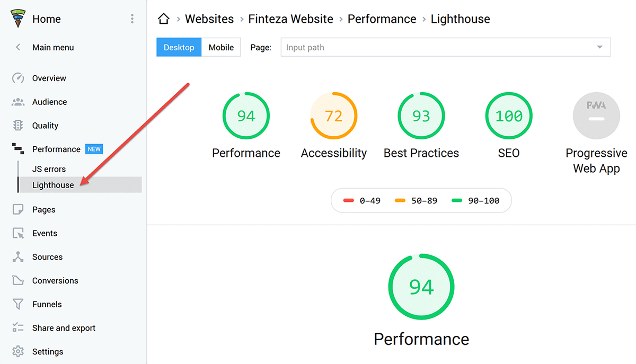The height and width of the screenshot is (364, 636).
Task: Switch to Desktop view
Action: click(179, 47)
